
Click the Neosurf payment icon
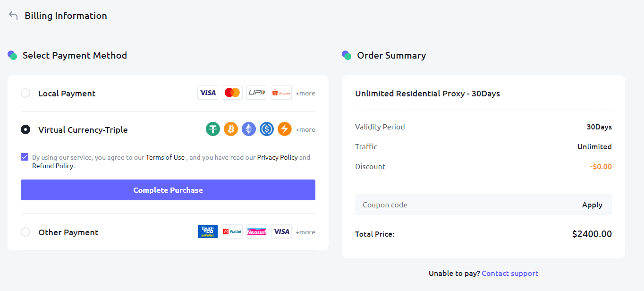257,231
